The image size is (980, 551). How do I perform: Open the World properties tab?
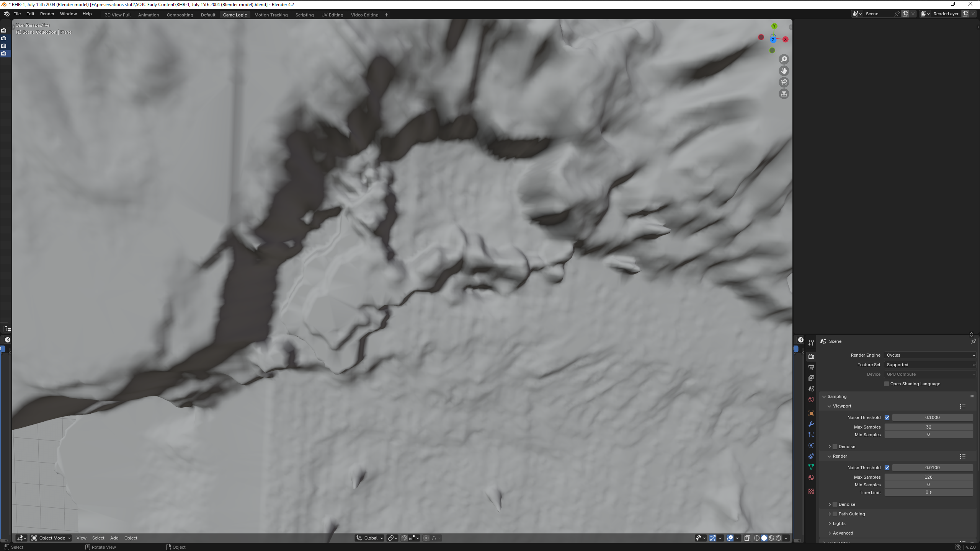(811, 399)
